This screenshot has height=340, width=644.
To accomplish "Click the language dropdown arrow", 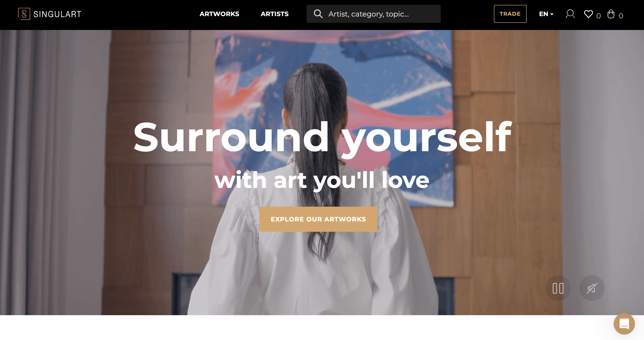I will [x=552, y=14].
